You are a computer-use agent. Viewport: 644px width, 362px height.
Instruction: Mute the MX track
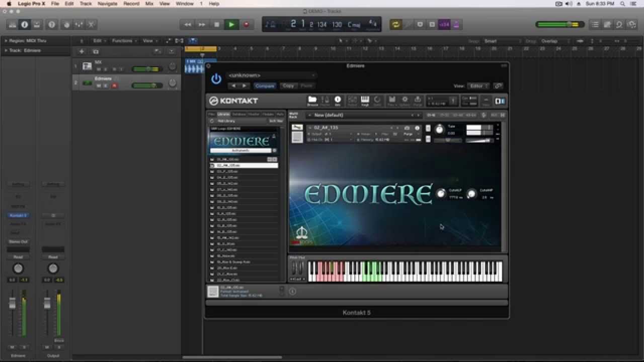point(99,69)
